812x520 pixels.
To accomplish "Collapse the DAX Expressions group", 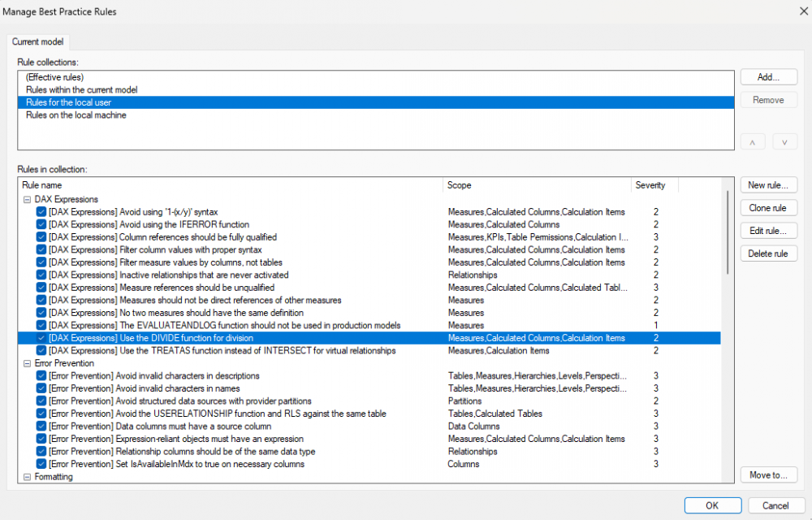I will click(27, 199).
